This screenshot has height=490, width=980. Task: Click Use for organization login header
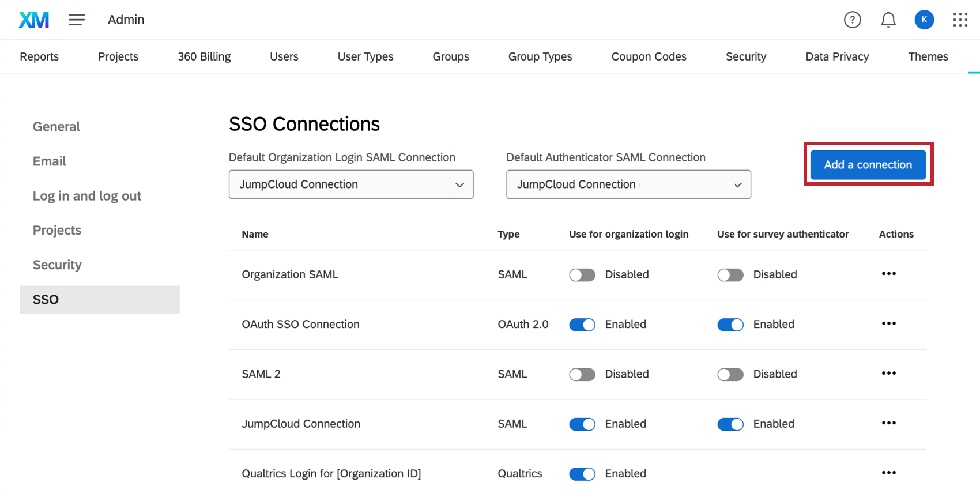[x=629, y=234]
